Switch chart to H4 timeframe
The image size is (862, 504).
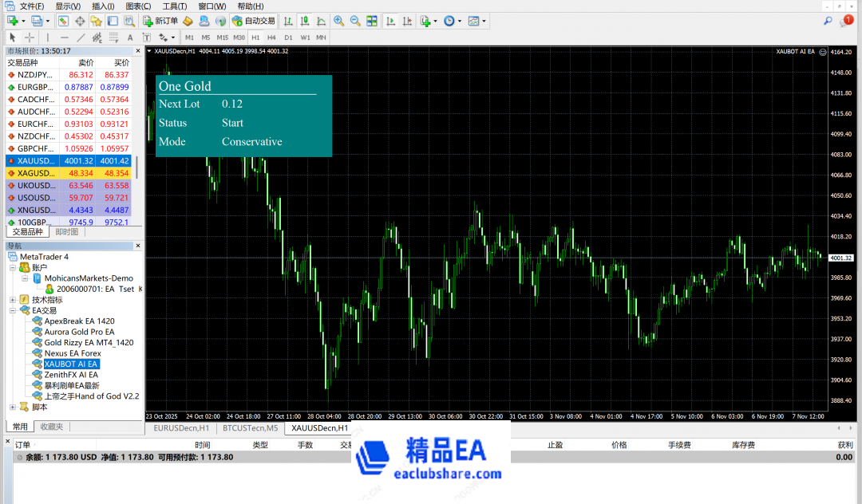(x=271, y=37)
